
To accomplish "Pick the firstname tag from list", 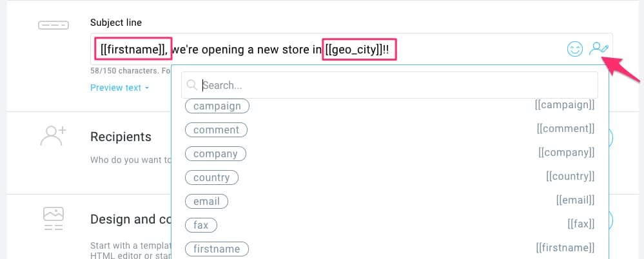I will (x=217, y=249).
